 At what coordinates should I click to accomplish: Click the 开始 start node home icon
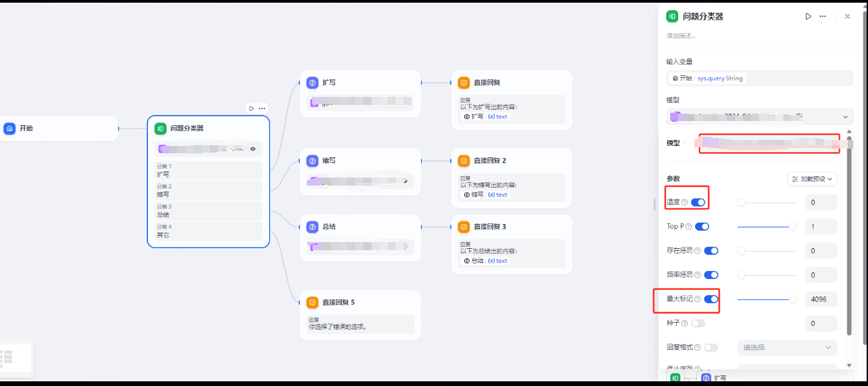(9, 128)
